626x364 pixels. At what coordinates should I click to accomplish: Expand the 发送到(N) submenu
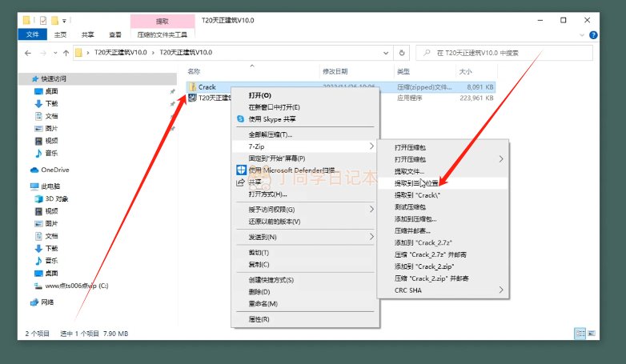371,237
